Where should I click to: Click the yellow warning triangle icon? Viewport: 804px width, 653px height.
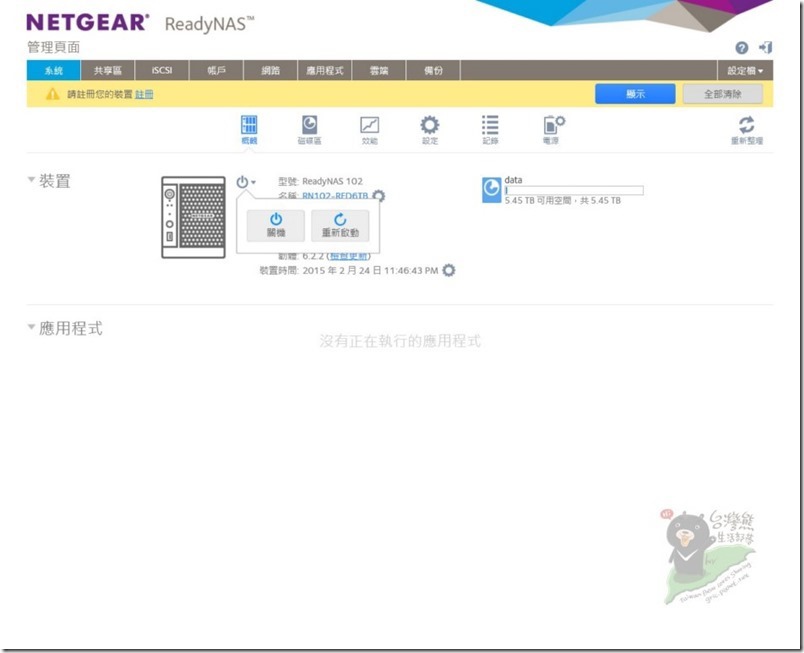pyautogui.click(x=52, y=94)
